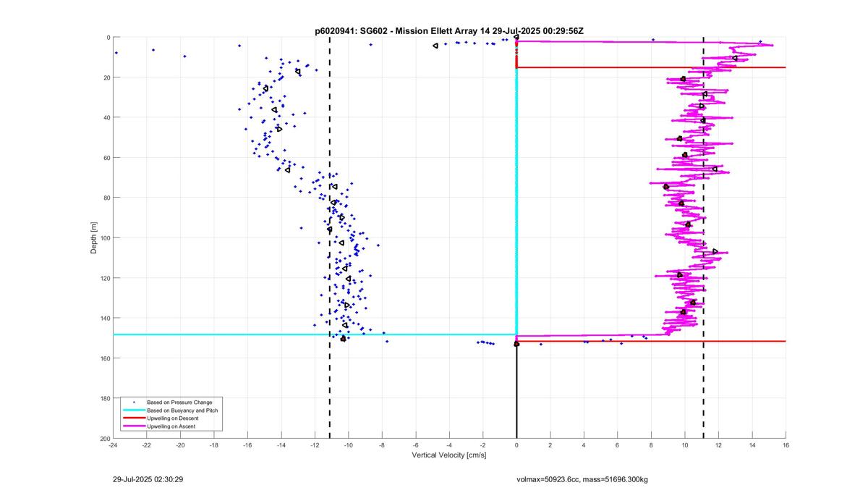This screenshot has width=868, height=493.
Task: Select legend entry "Upwelling on Descent"
Action: [173, 418]
